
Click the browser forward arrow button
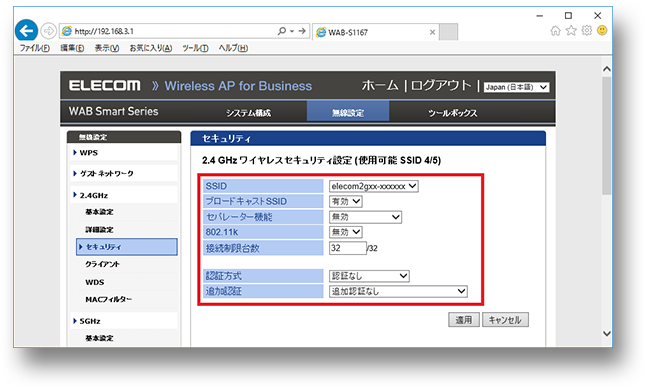tap(49, 31)
